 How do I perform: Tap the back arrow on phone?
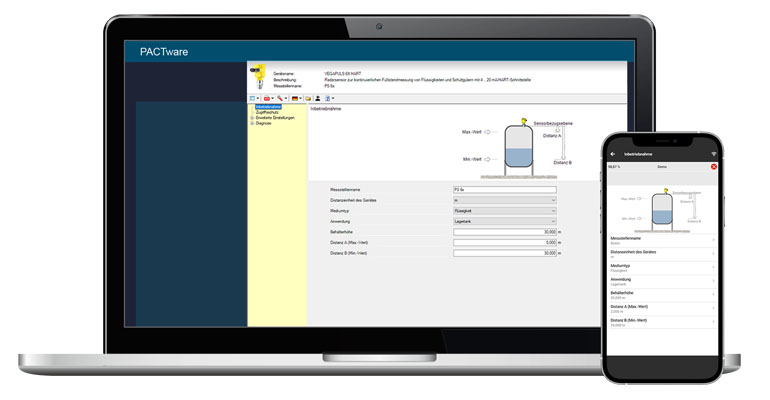(x=613, y=154)
